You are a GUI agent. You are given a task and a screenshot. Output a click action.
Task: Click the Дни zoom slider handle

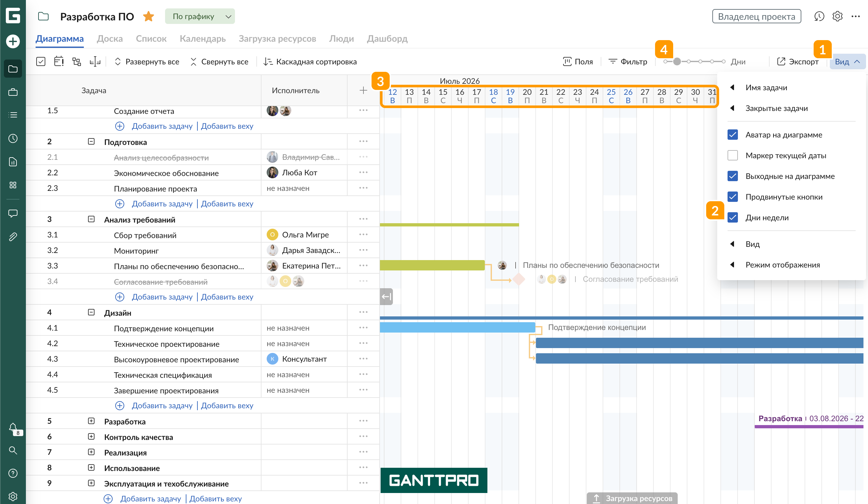pyautogui.click(x=677, y=61)
